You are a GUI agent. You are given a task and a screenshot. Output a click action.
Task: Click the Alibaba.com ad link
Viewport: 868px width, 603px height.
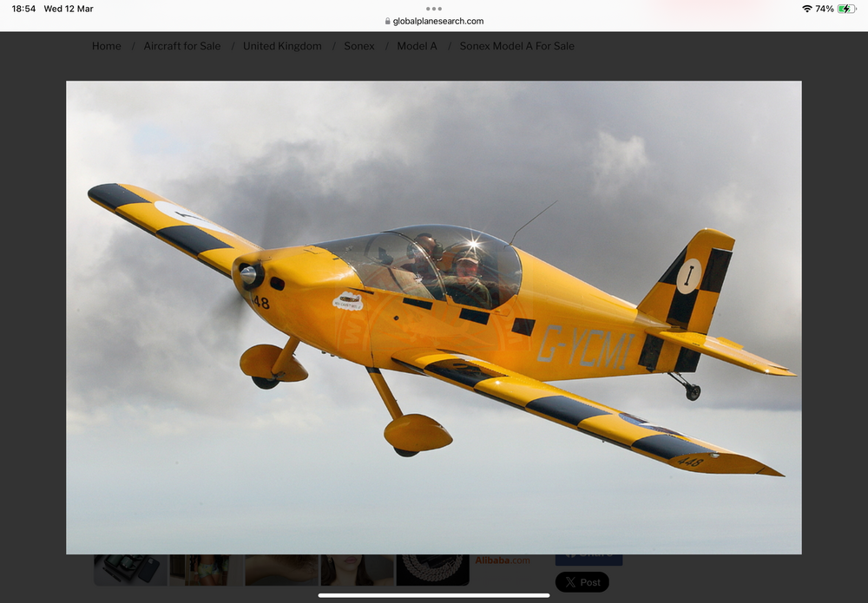pyautogui.click(x=503, y=560)
